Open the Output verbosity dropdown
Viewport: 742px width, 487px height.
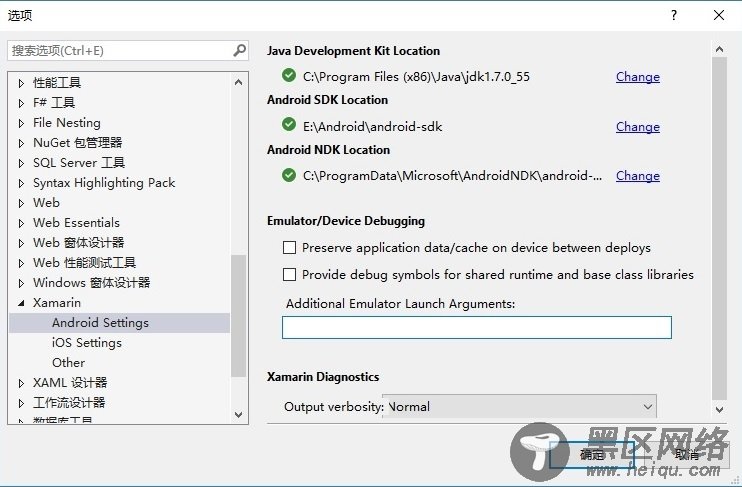tap(520, 407)
